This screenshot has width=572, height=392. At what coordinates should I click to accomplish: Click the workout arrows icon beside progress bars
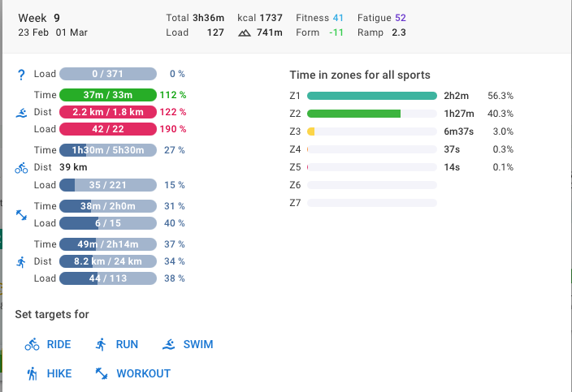(22, 215)
